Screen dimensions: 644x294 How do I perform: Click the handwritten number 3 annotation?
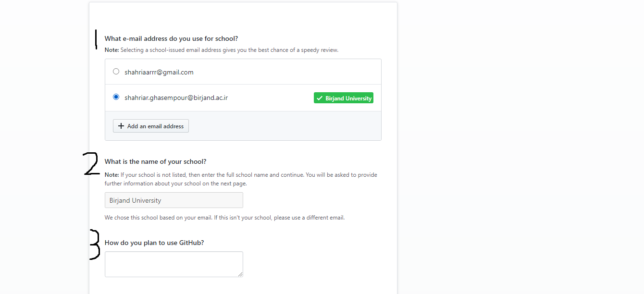[x=95, y=245]
